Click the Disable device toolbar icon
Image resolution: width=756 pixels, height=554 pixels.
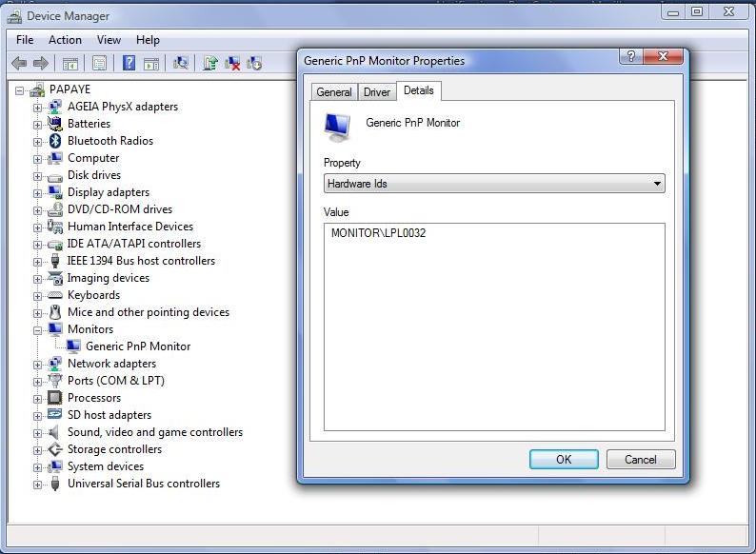click(254, 63)
